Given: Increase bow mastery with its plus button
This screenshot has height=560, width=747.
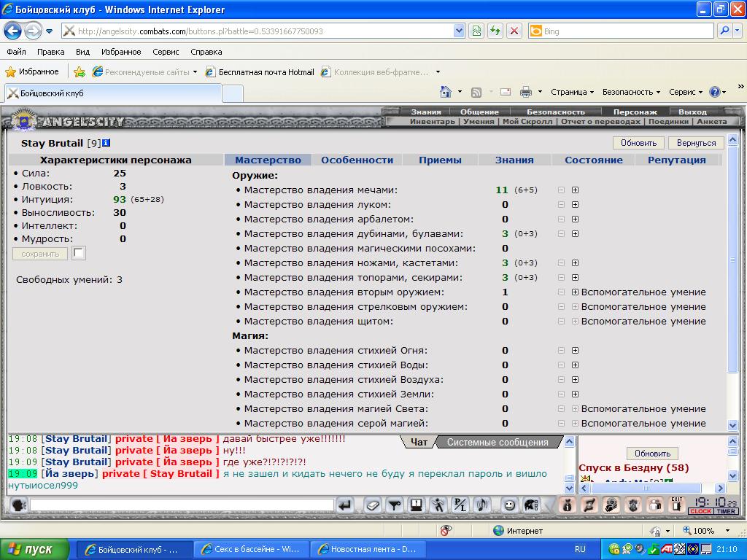Looking at the screenshot, I should click(x=575, y=205).
